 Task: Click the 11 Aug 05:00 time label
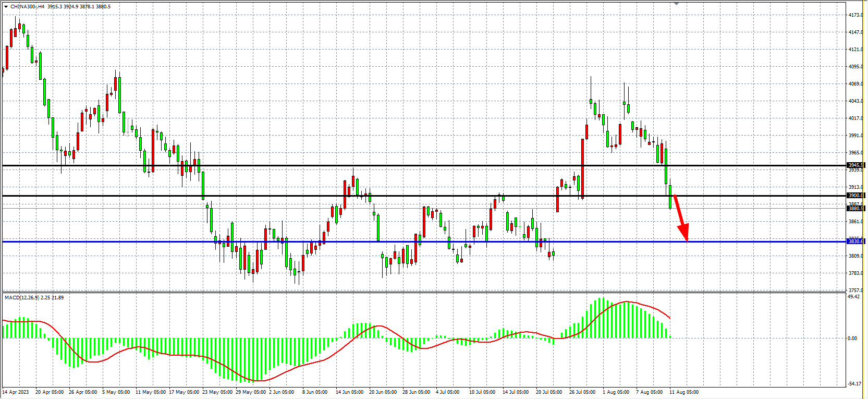684,392
